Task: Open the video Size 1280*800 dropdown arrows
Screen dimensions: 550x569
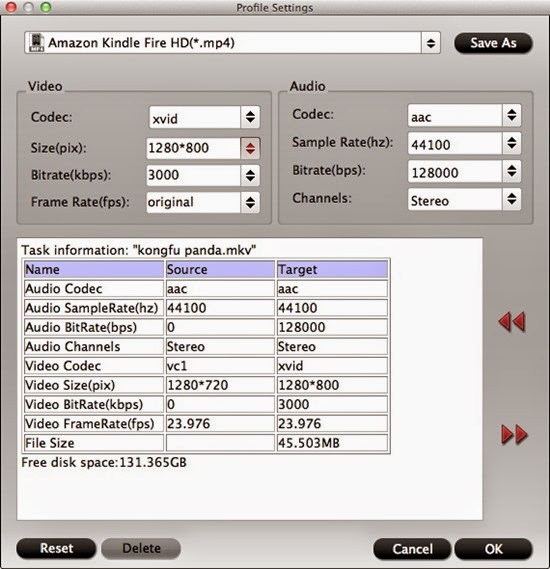Action: [x=250, y=148]
